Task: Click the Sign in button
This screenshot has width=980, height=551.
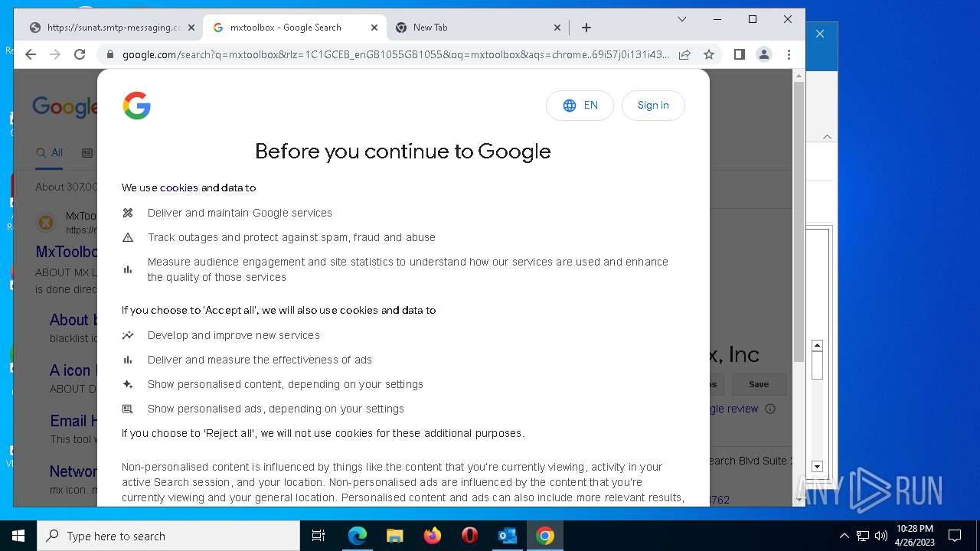Action: point(653,106)
